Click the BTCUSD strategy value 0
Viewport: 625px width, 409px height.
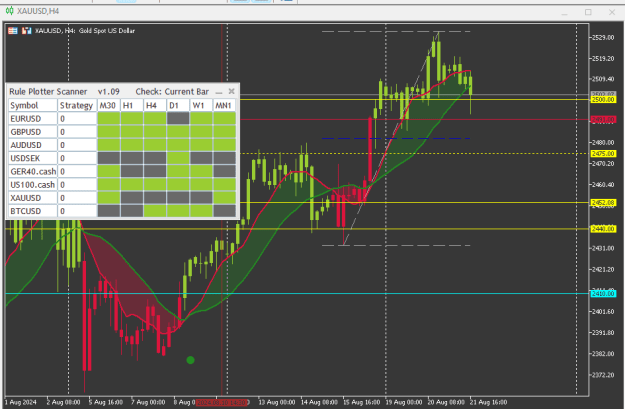[77, 211]
